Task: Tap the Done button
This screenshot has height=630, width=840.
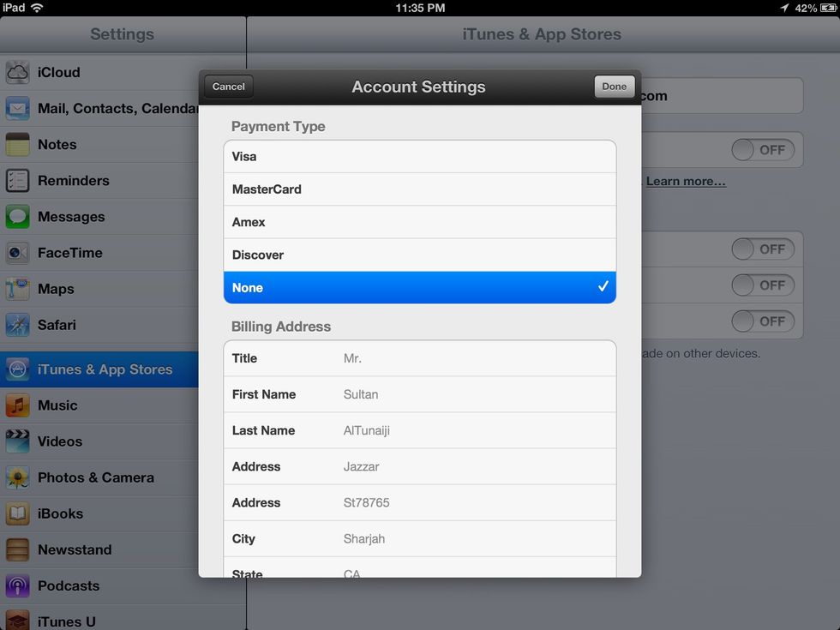Action: tap(614, 86)
